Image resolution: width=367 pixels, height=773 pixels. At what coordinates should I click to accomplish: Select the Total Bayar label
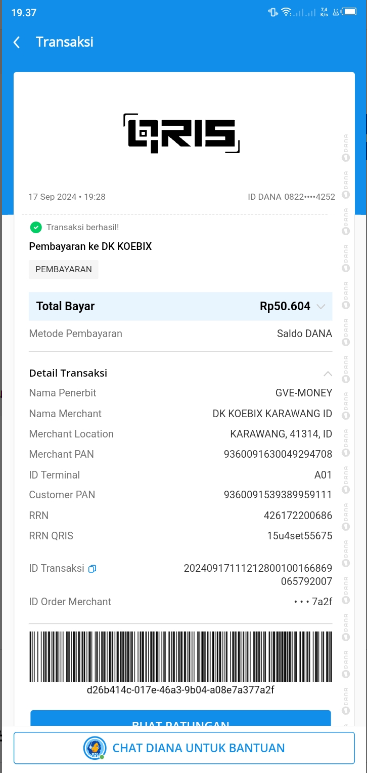coord(65,306)
